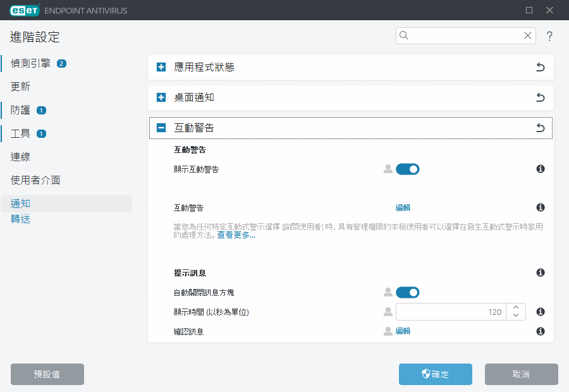Click info icon next to 顯示時間 field

pyautogui.click(x=541, y=312)
